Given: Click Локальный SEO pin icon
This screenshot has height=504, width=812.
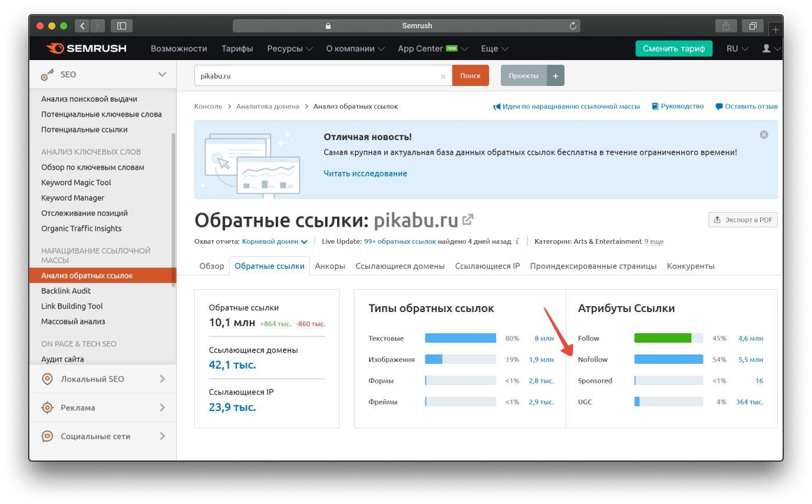Looking at the screenshot, I should click(x=48, y=379).
